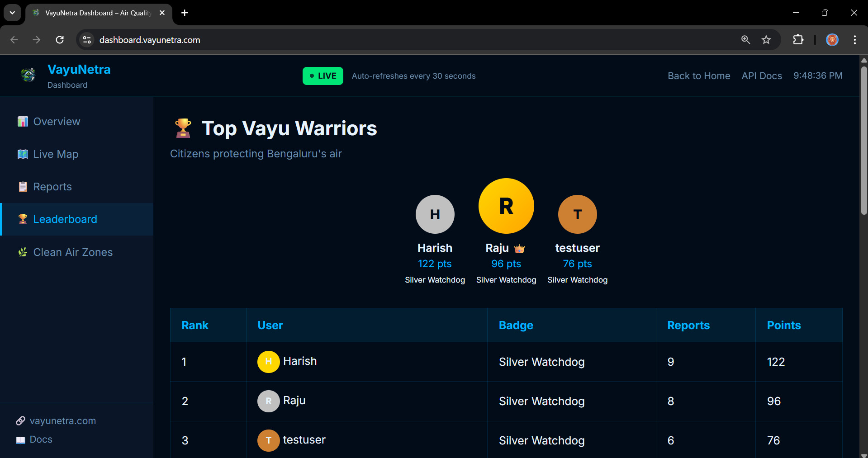Select the Leaderboard trophy icon
Screen dimensions: 868x458
pyautogui.click(x=23, y=219)
